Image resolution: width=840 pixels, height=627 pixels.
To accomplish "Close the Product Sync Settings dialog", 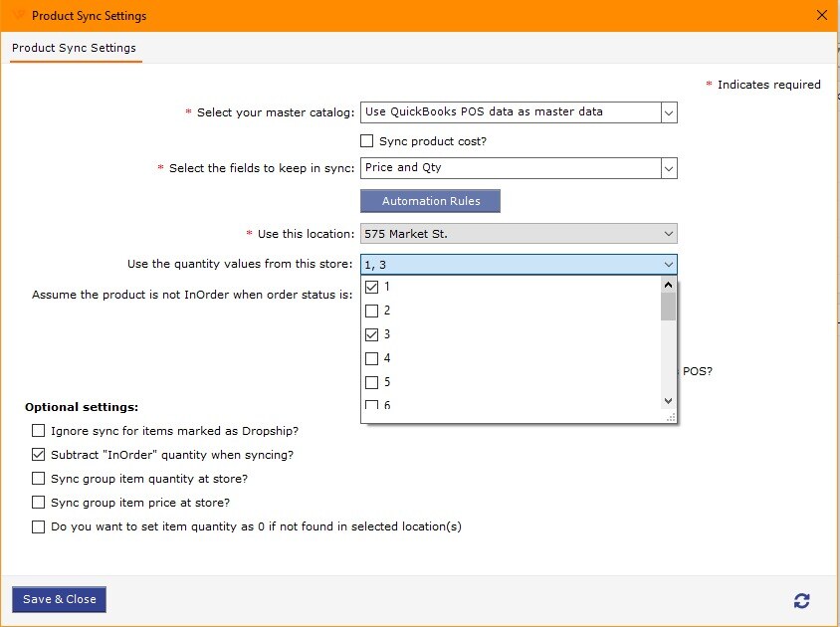I will click(822, 15).
